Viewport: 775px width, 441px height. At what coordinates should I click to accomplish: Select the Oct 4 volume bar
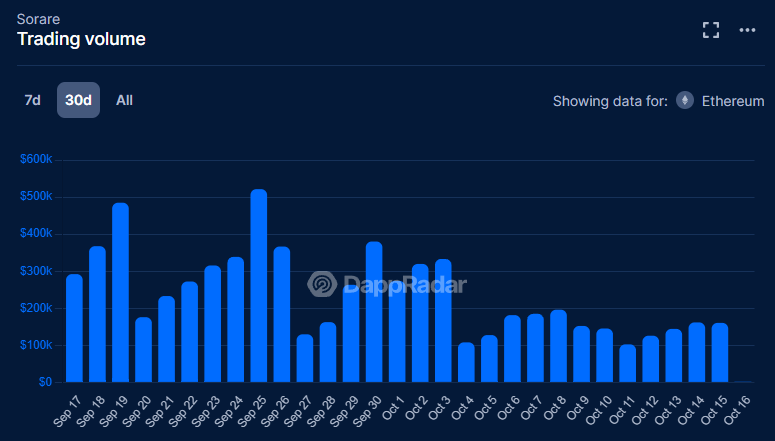[466, 362]
